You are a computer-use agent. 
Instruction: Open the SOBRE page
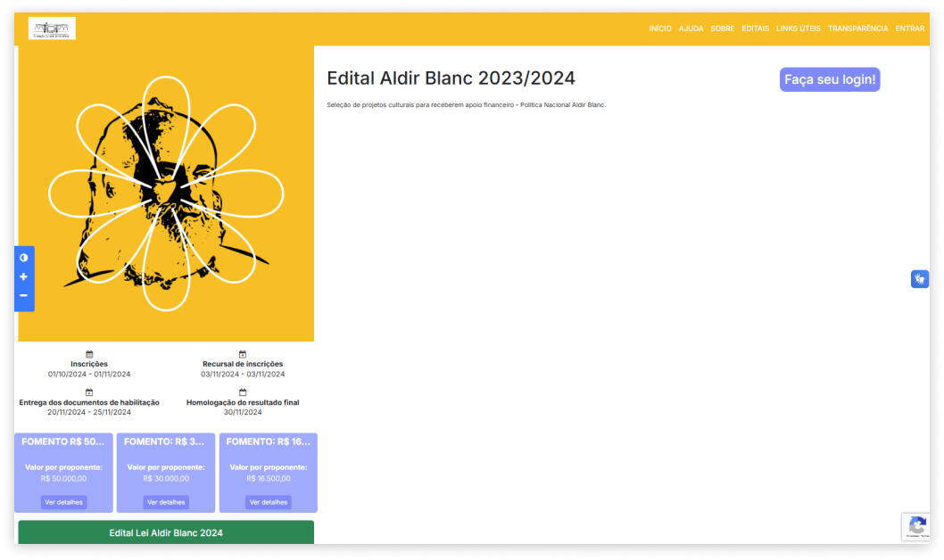pyautogui.click(x=722, y=29)
